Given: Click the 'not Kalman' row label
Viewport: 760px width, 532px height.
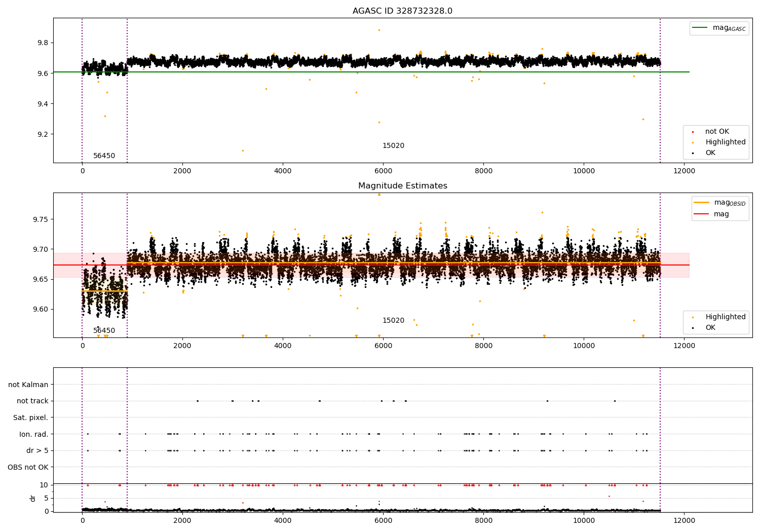Looking at the screenshot, I should coord(28,385).
